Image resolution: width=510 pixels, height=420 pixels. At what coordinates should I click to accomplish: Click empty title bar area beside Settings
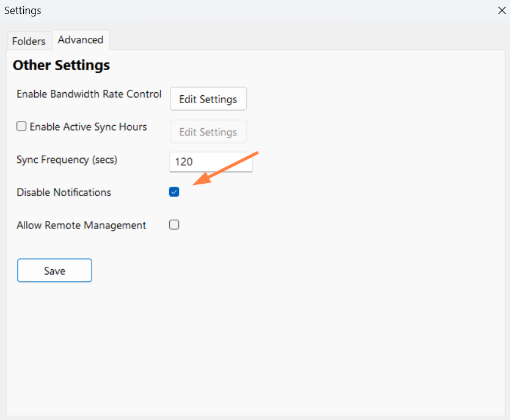click(x=244, y=10)
